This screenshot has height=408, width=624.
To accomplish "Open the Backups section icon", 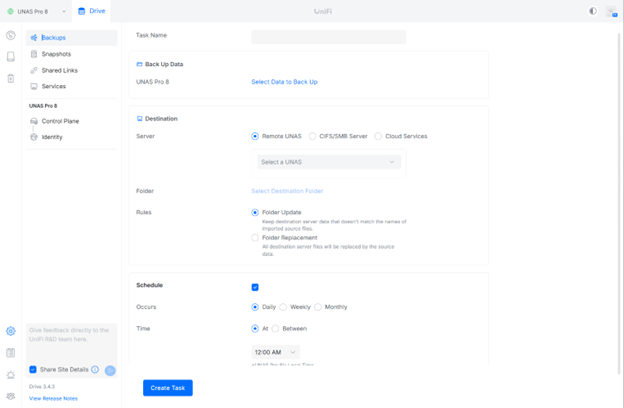I will (x=34, y=37).
